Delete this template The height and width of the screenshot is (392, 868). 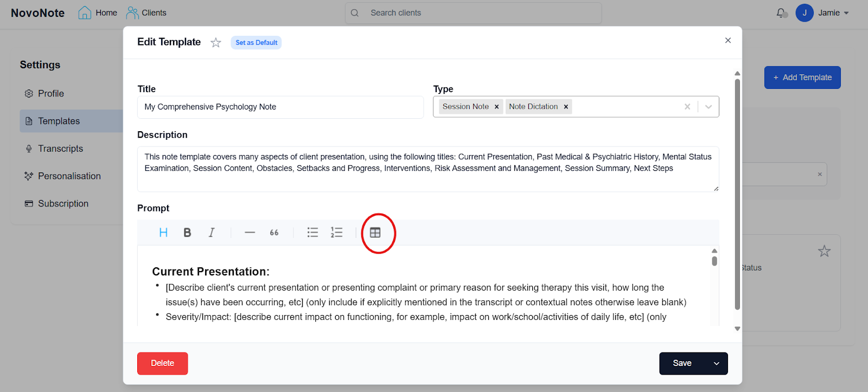(x=162, y=363)
